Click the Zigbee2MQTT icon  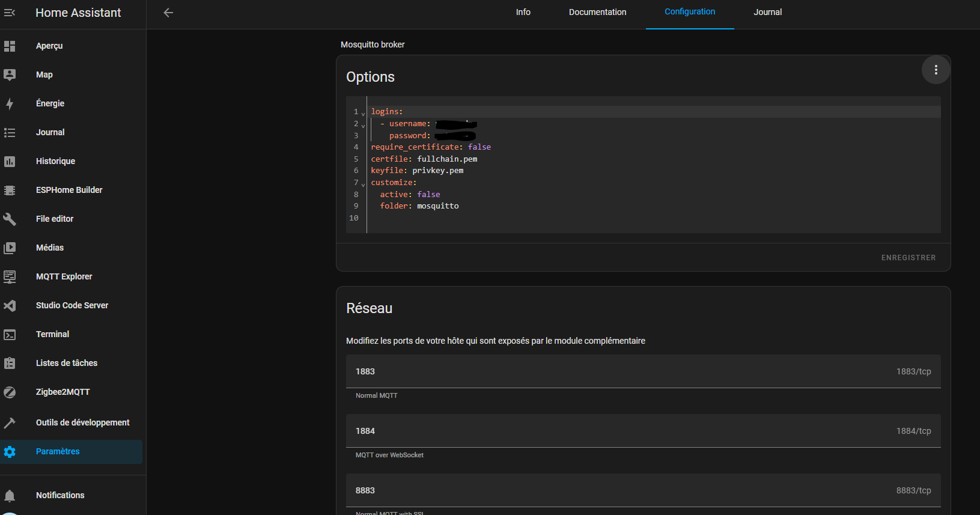10,392
